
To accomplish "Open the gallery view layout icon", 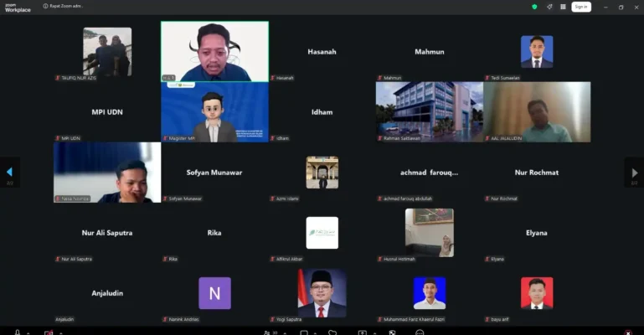I will coord(563,7).
